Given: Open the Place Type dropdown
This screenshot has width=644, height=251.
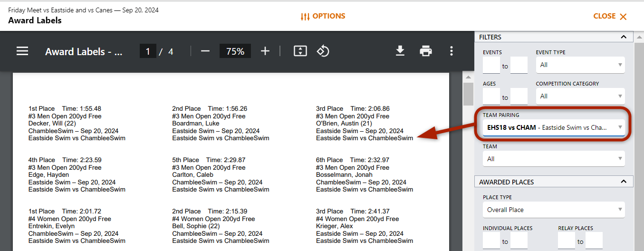Looking at the screenshot, I should pos(554,210).
